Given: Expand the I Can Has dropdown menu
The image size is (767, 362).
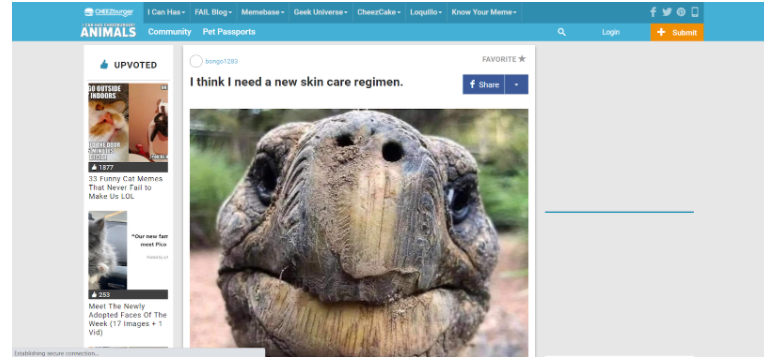Looking at the screenshot, I should point(166,12).
